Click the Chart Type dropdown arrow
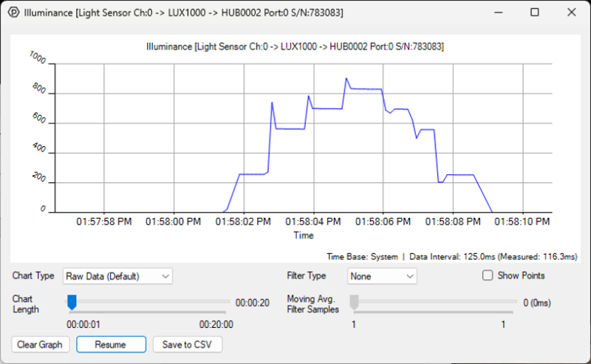The image size is (591, 364). pyautogui.click(x=165, y=276)
